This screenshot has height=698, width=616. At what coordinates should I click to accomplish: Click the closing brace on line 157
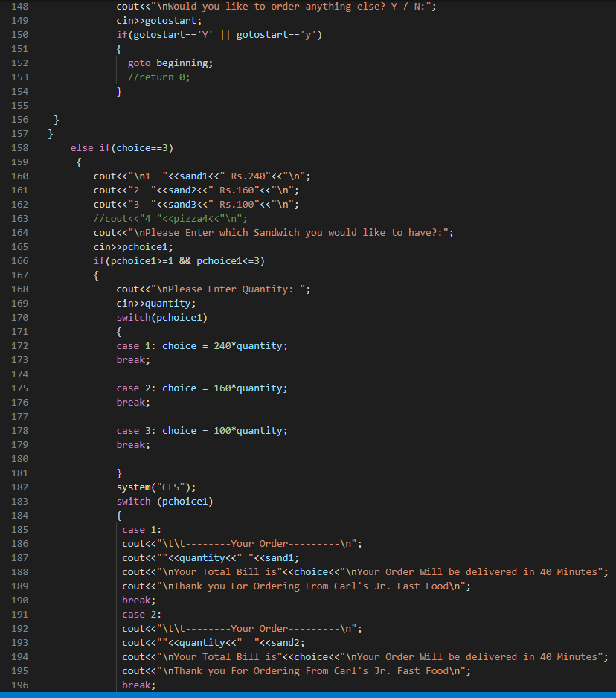[51, 134]
